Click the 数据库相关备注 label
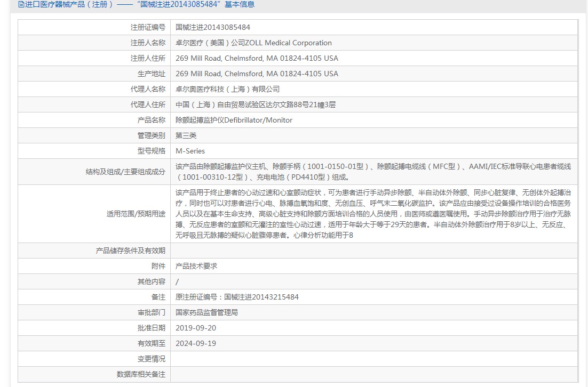The width and height of the screenshot is (588, 387). pyautogui.click(x=141, y=374)
